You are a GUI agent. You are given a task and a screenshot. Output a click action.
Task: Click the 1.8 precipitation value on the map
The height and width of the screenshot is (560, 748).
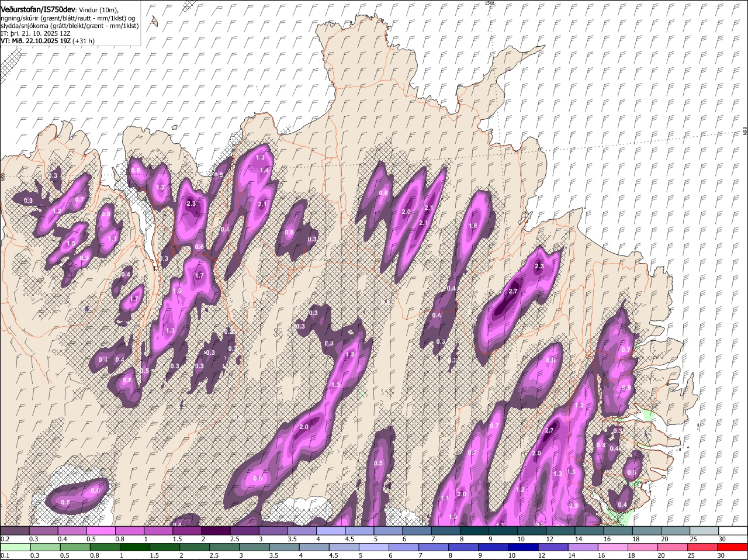tap(351, 354)
